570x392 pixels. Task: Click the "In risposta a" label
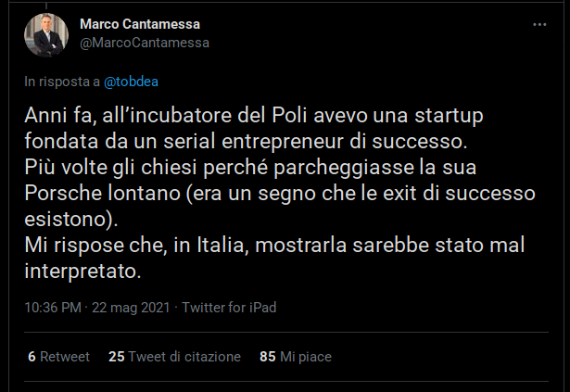pyautogui.click(x=62, y=82)
